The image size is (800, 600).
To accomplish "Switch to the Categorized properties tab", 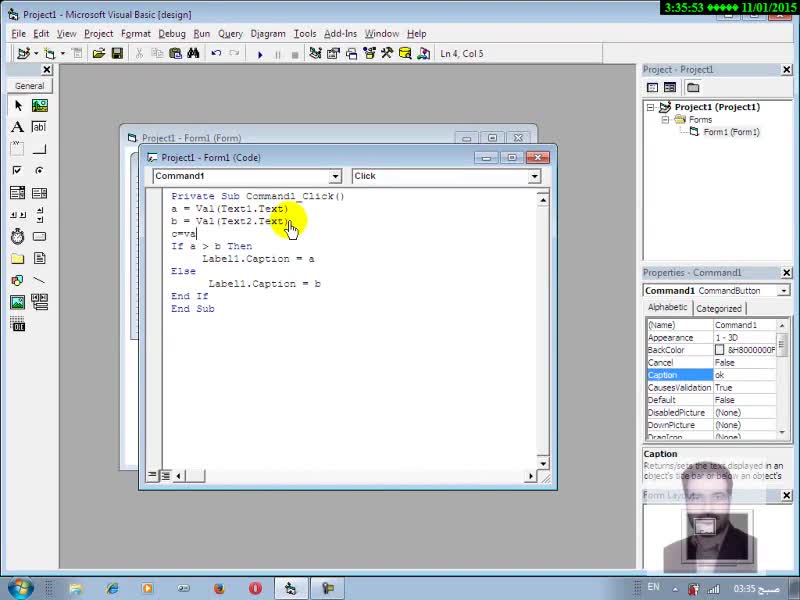I will [x=719, y=309].
